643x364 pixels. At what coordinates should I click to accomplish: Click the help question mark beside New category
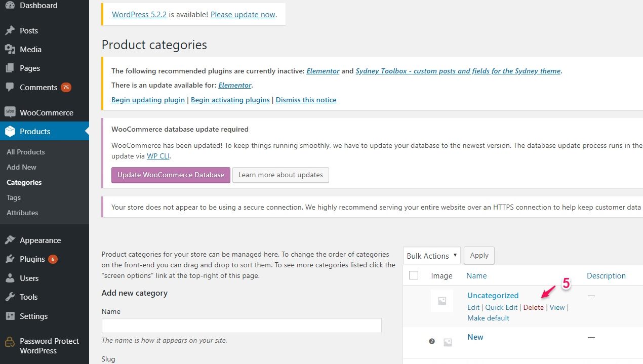click(432, 341)
